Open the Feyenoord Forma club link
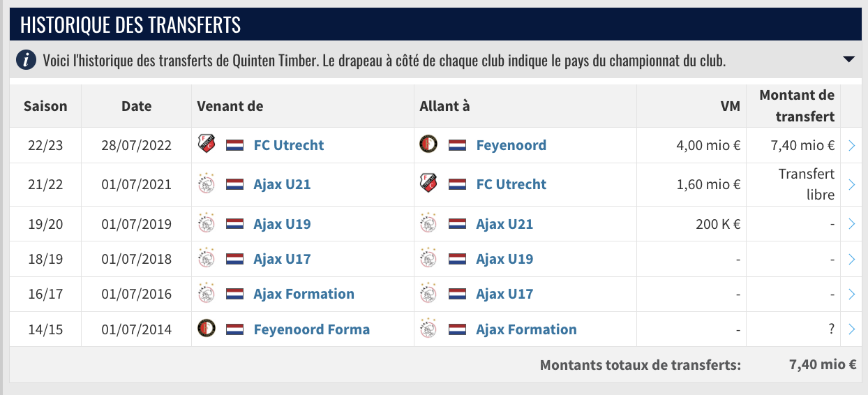868x395 pixels. coord(311,329)
